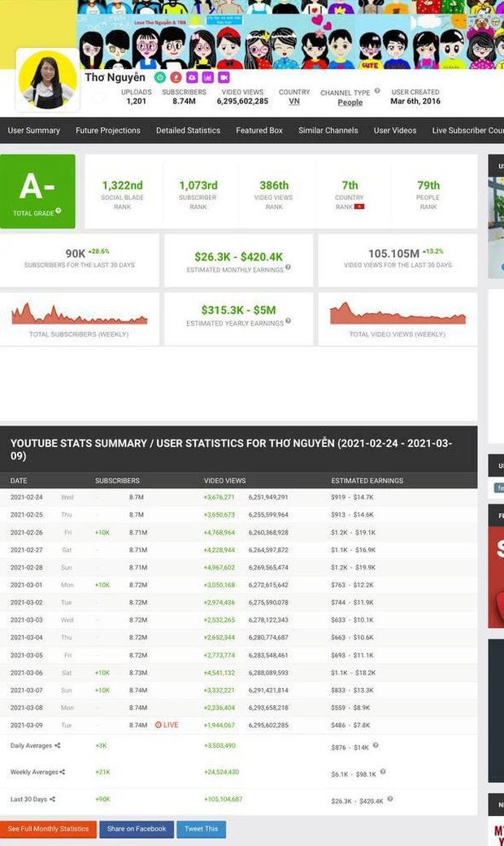Open the User Videos tab

pos(395,131)
